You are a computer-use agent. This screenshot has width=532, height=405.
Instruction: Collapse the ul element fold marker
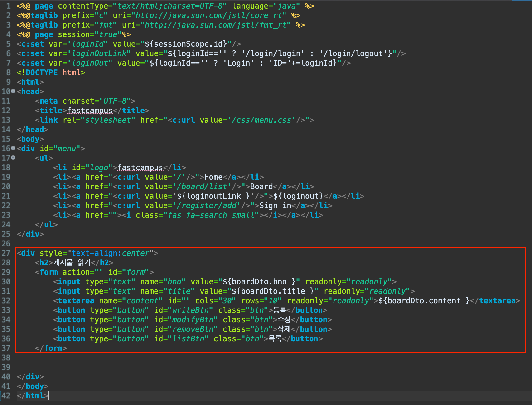coord(13,158)
